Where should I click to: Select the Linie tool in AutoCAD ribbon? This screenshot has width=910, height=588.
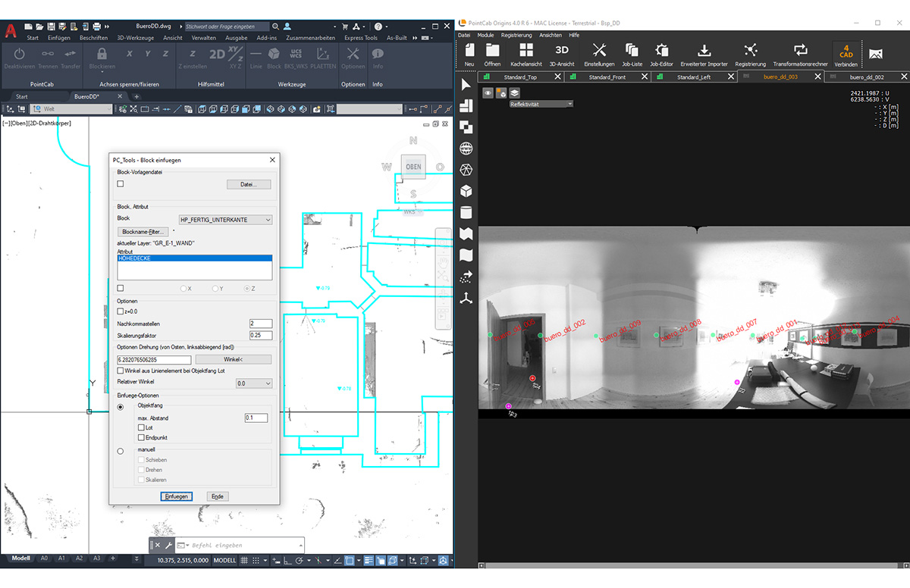tap(256, 57)
